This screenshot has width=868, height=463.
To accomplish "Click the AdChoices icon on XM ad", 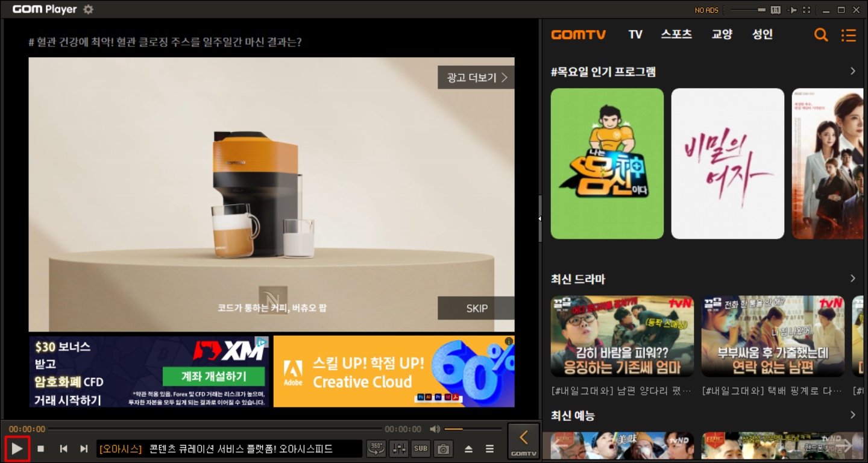I will (262, 342).
